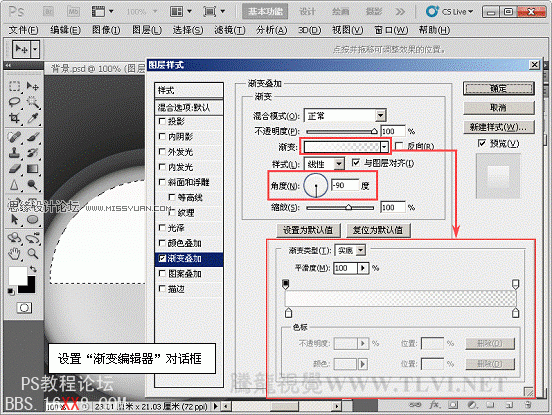Open the gradient picker dropdown arrow
The height and width of the screenshot is (415, 552).
(x=384, y=147)
